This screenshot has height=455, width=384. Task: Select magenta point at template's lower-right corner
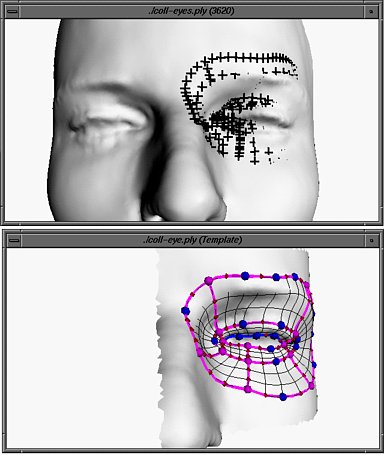311,386
